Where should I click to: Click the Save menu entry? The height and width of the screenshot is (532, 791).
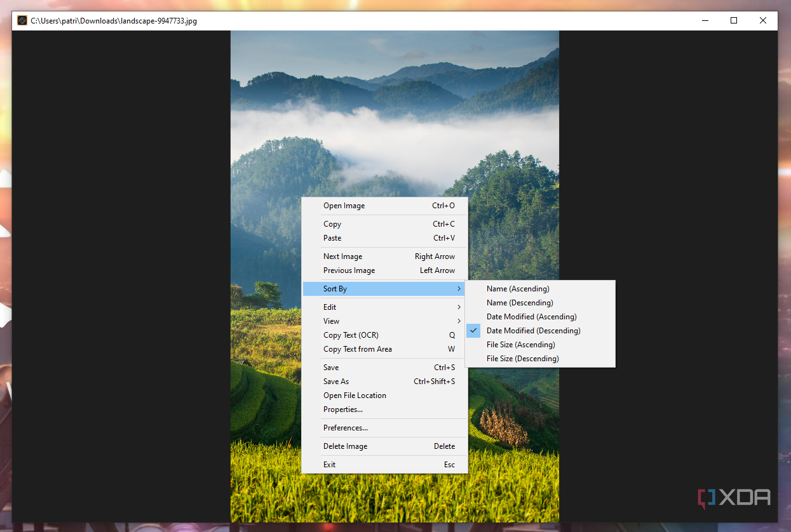pos(384,368)
